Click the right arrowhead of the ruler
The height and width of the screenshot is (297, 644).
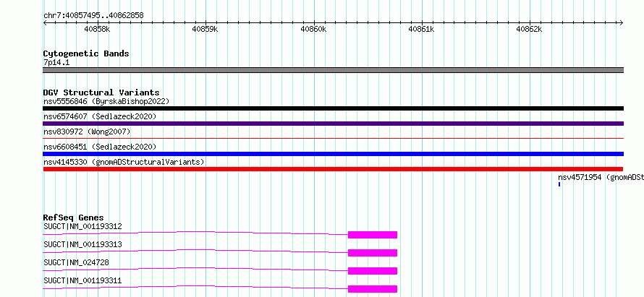pos(622,23)
